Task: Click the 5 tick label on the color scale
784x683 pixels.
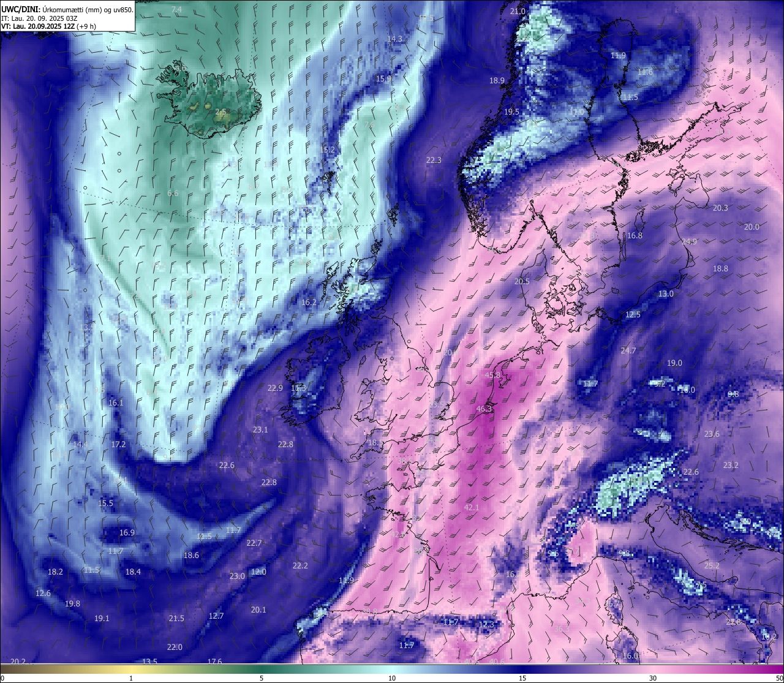Action: [x=262, y=678]
